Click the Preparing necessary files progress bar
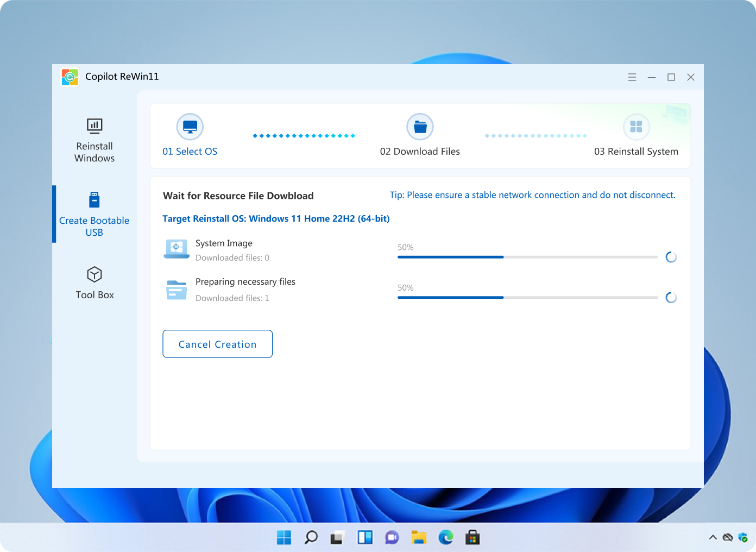The width and height of the screenshot is (756, 552). tap(527, 297)
